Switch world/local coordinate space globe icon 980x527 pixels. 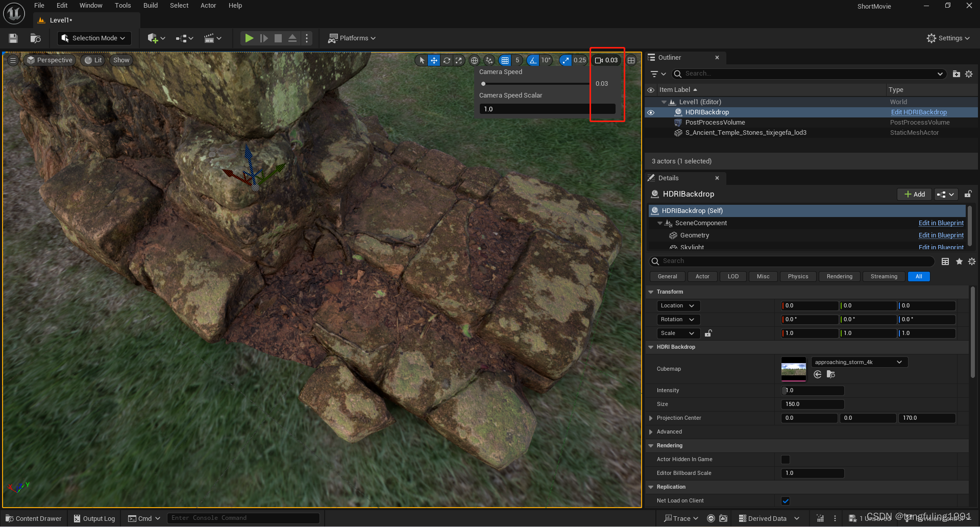point(474,60)
